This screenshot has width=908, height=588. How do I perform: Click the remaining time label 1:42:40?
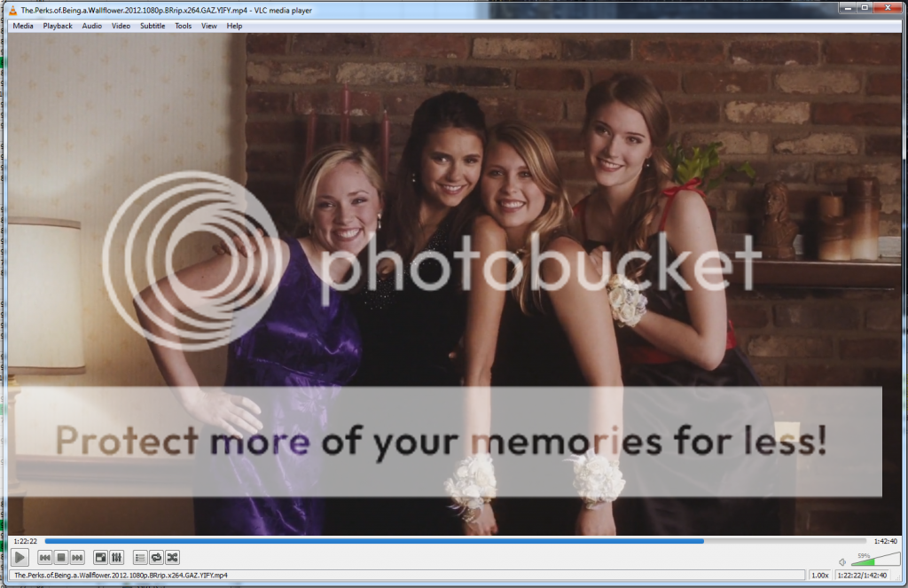tap(886, 540)
